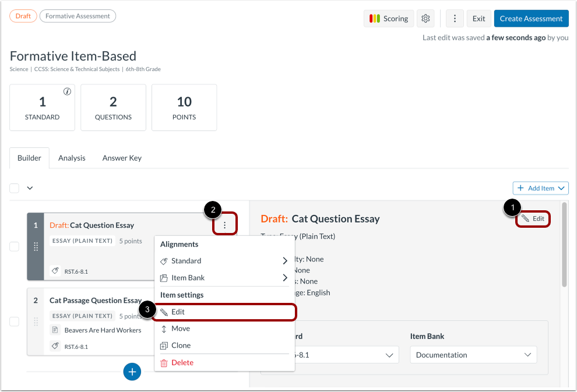Open the Add Item dropdown

(540, 188)
